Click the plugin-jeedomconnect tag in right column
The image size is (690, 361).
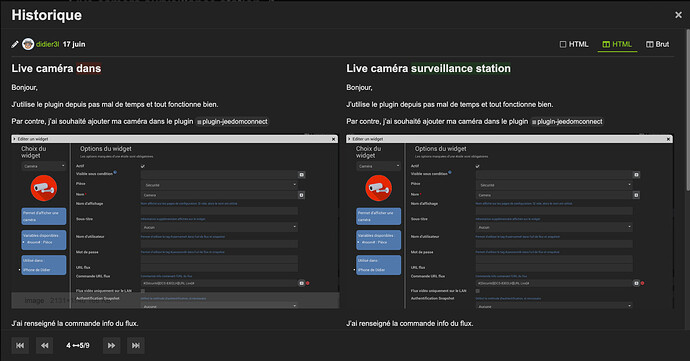pyautogui.click(x=567, y=122)
